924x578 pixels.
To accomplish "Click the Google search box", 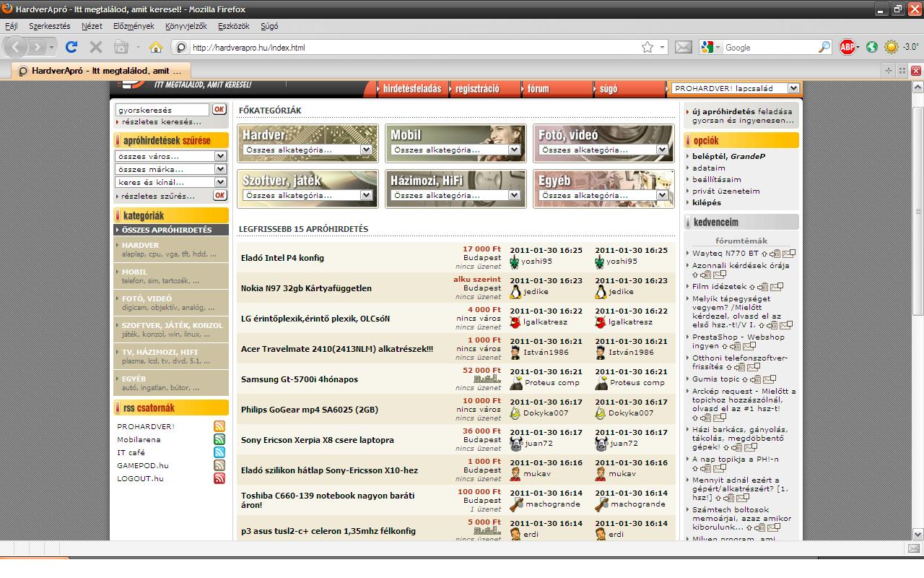I will [x=770, y=47].
